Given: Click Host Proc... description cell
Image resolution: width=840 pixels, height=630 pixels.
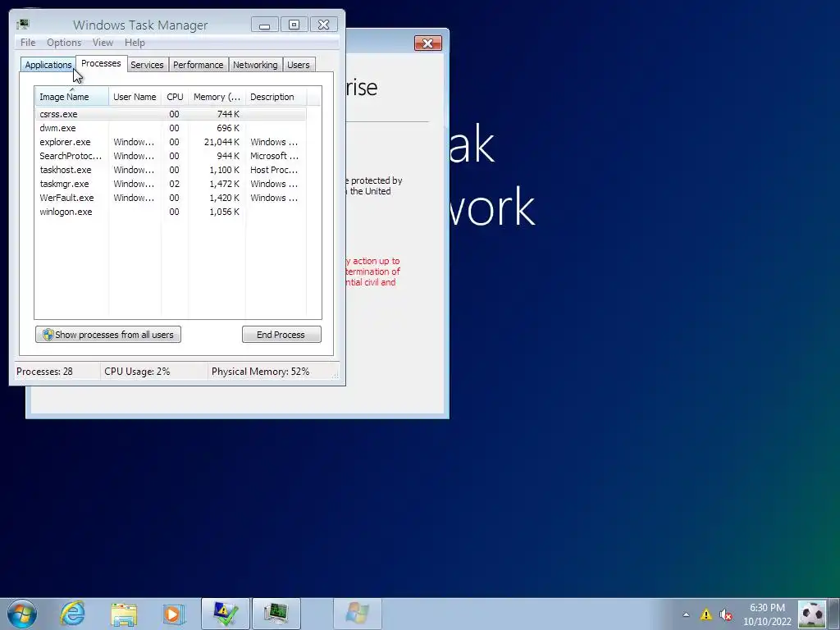Looking at the screenshot, I should point(274,170).
